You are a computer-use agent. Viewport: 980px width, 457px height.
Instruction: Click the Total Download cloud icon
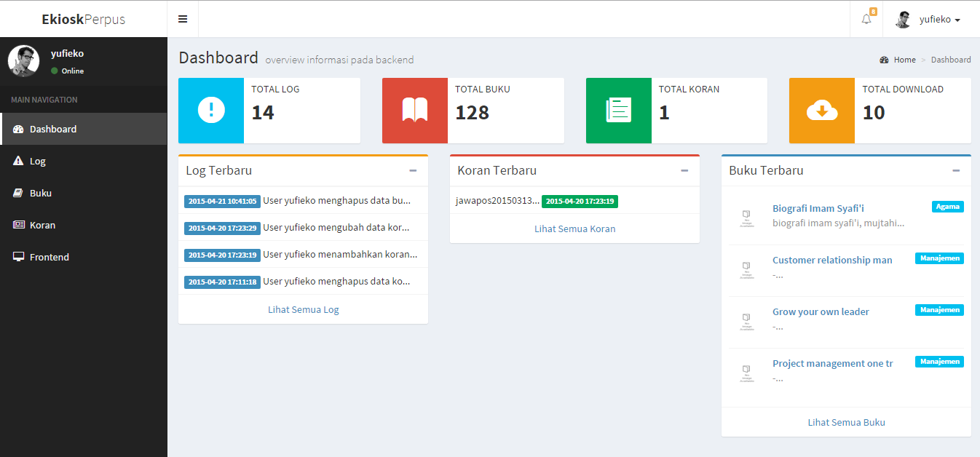click(x=822, y=111)
